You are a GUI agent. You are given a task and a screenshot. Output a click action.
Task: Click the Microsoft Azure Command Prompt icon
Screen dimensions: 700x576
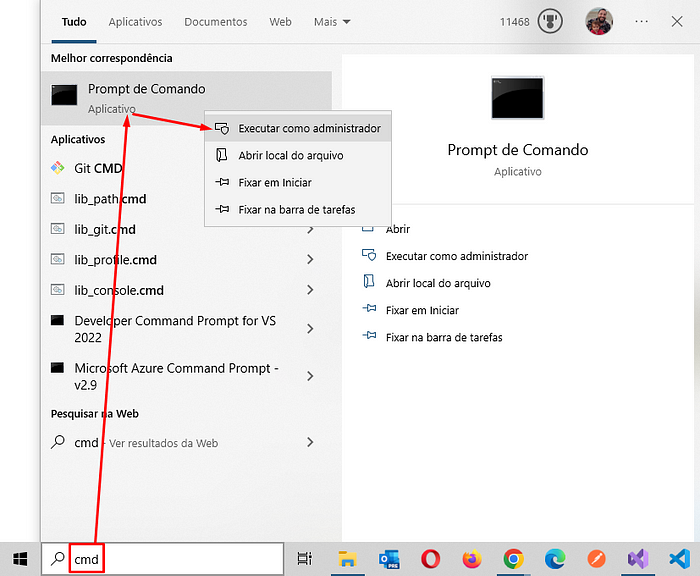pos(58,367)
